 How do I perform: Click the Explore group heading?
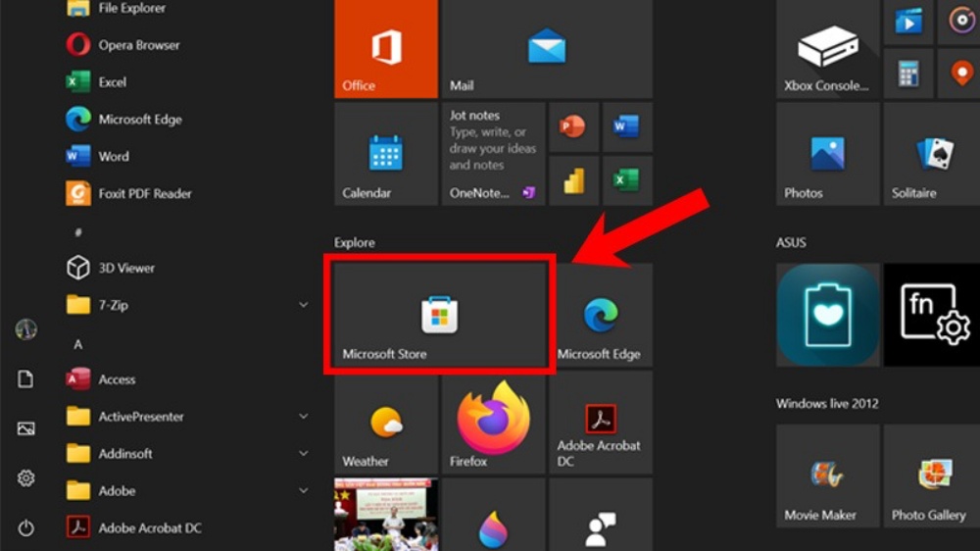(355, 243)
